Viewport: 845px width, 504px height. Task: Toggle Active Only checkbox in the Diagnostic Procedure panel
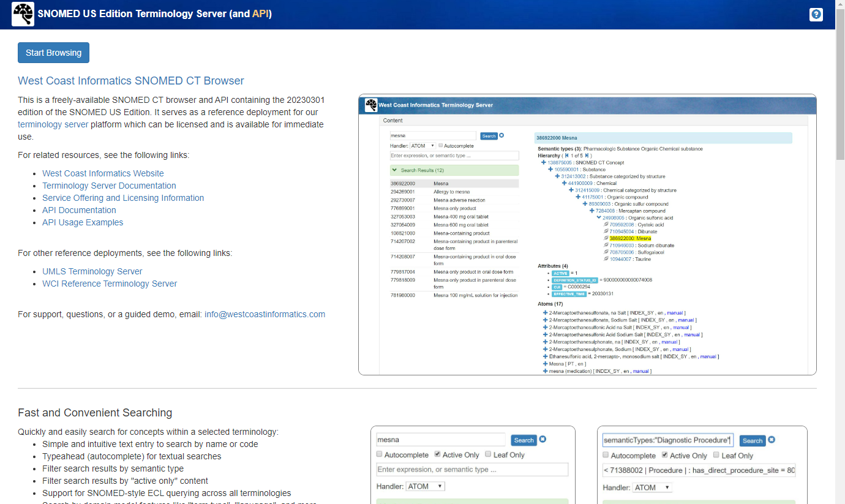[664, 455]
